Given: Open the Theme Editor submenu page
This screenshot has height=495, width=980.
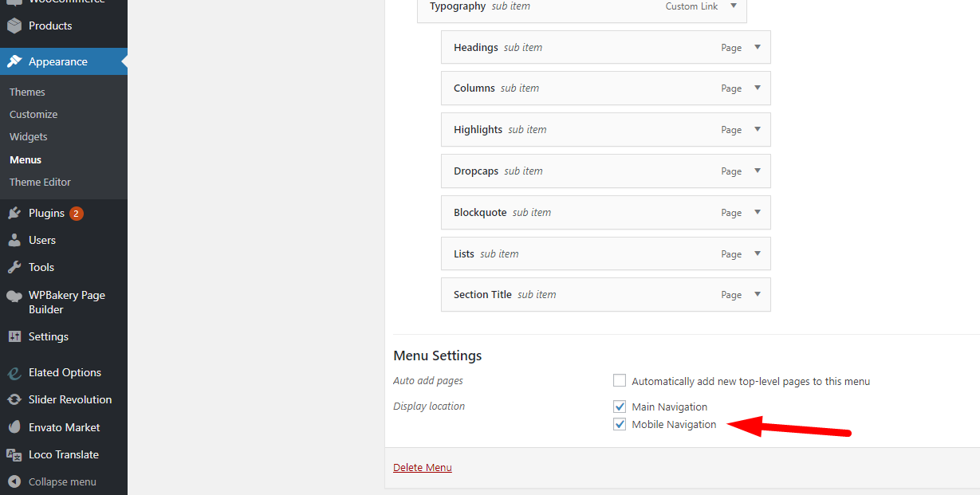Looking at the screenshot, I should pyautogui.click(x=40, y=182).
